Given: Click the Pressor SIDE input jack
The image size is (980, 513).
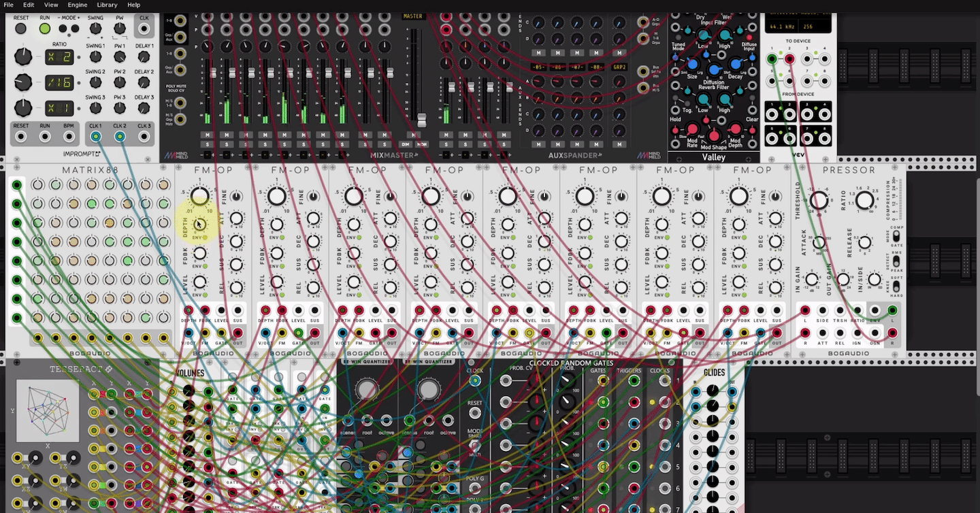Looking at the screenshot, I should [x=823, y=311].
